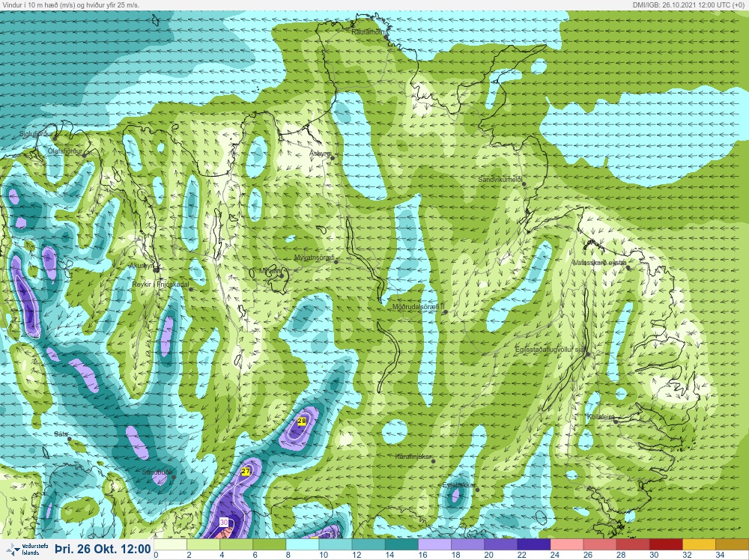Image resolution: width=749 pixels, height=560 pixels.
Task: Select the Kárahnjúkar station label
Action: (x=413, y=457)
